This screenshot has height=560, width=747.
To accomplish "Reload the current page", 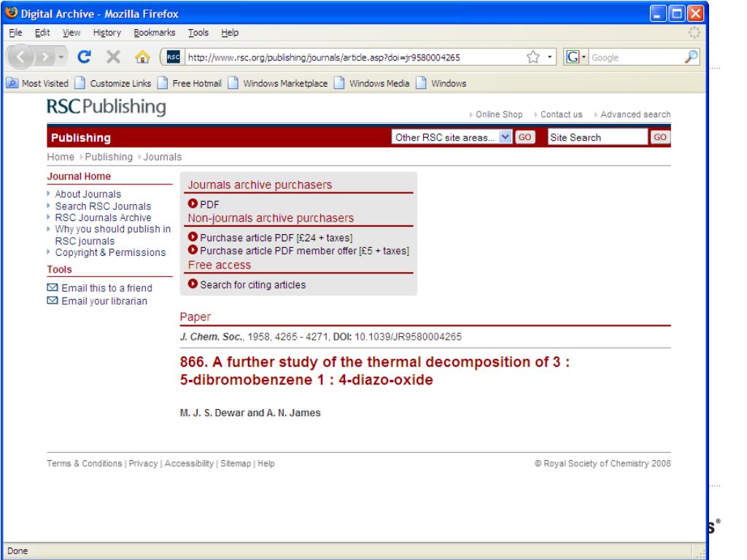I will coord(85,57).
